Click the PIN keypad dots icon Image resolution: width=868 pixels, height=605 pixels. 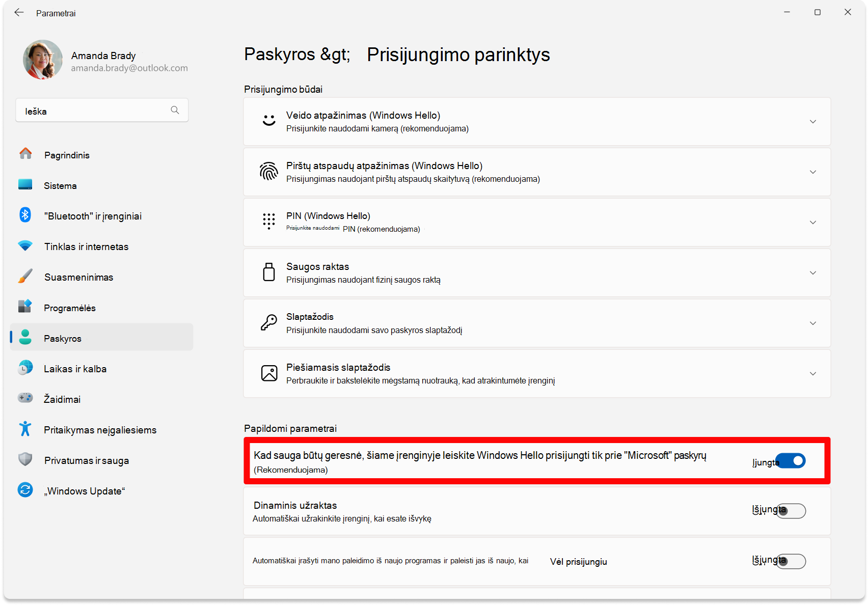(x=269, y=222)
